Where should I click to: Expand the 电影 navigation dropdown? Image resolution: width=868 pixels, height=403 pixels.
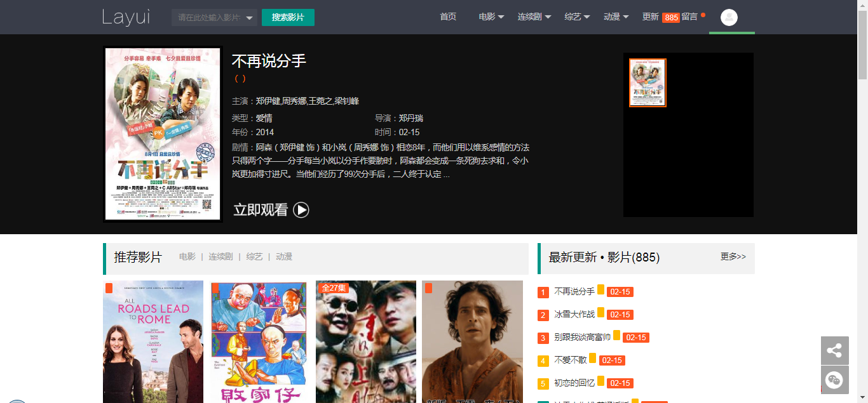(491, 17)
